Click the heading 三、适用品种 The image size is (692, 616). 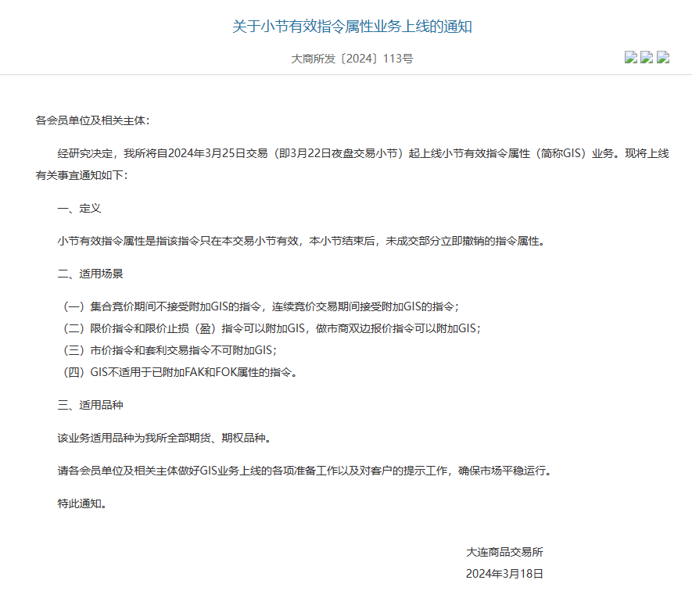tap(91, 405)
